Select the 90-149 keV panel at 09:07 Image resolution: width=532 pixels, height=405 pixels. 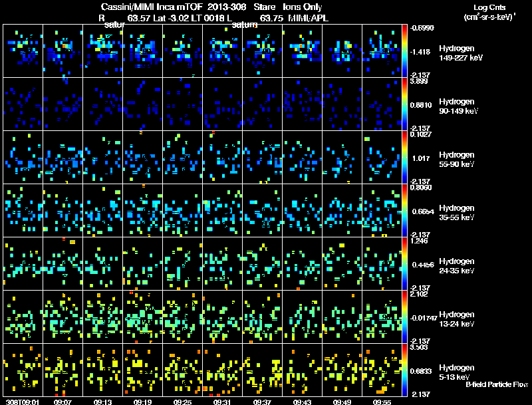click(x=63, y=104)
